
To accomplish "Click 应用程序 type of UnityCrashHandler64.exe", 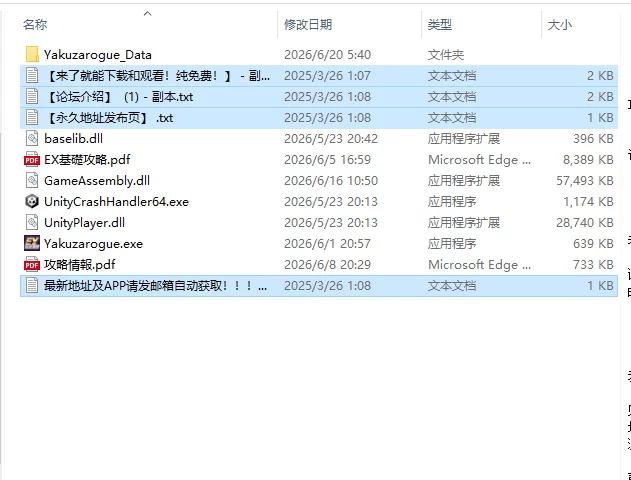I will (452, 201).
